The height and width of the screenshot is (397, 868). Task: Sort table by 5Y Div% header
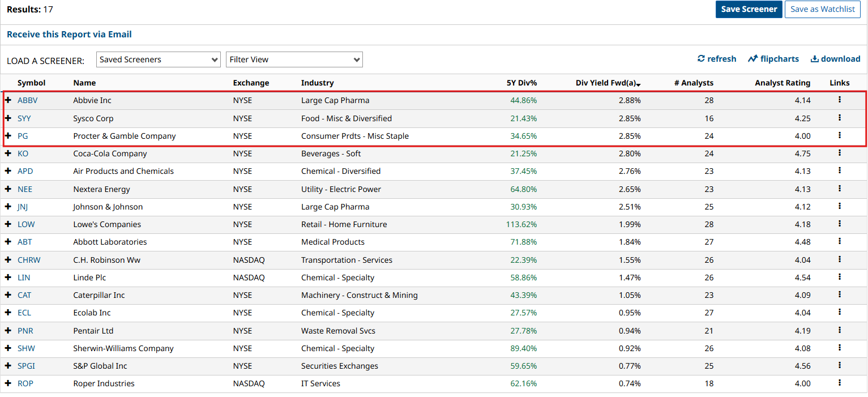[x=521, y=83]
